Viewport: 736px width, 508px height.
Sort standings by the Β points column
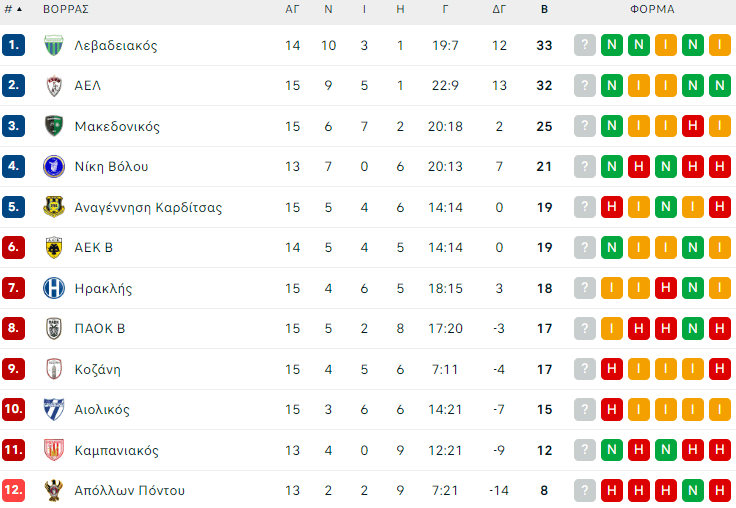pyautogui.click(x=544, y=9)
